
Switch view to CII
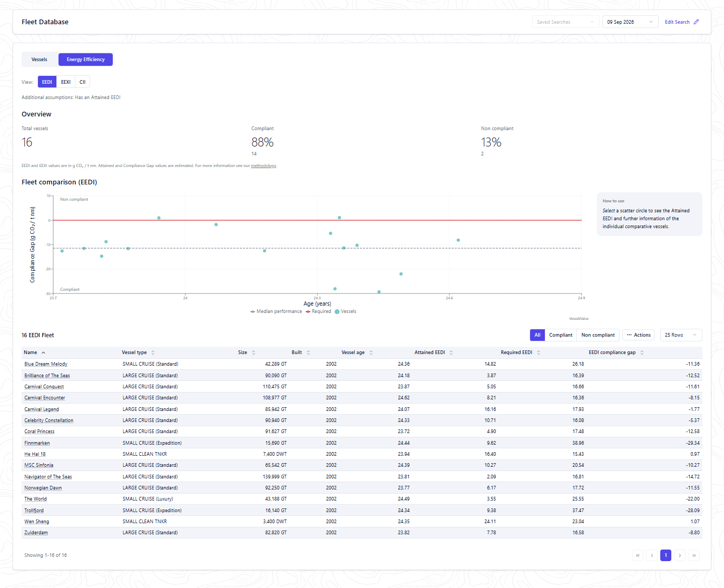[82, 82]
